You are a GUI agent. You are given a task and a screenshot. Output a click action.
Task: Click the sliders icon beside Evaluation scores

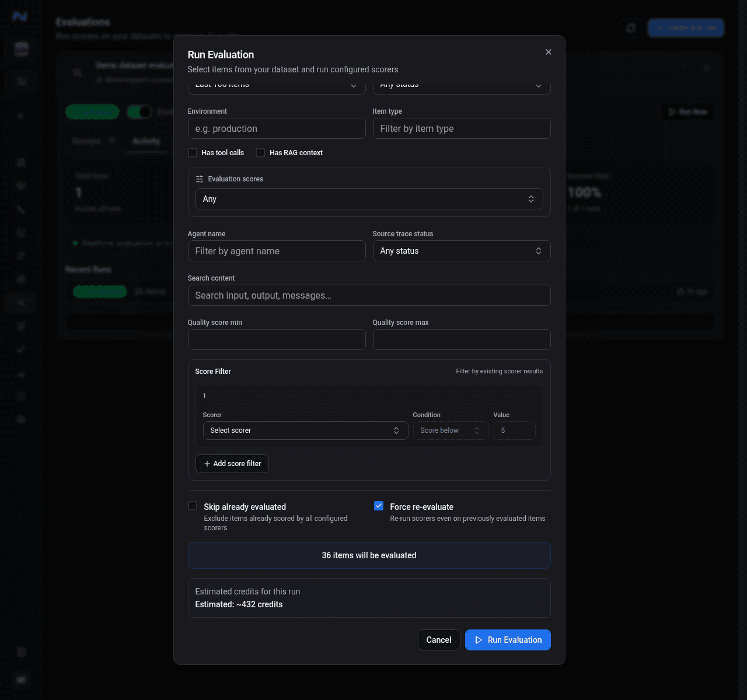[x=200, y=179]
